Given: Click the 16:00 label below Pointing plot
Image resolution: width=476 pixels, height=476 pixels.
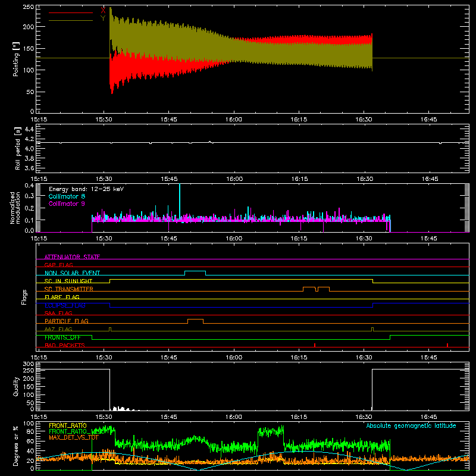Looking at the screenshot, I should pyautogui.click(x=234, y=120).
